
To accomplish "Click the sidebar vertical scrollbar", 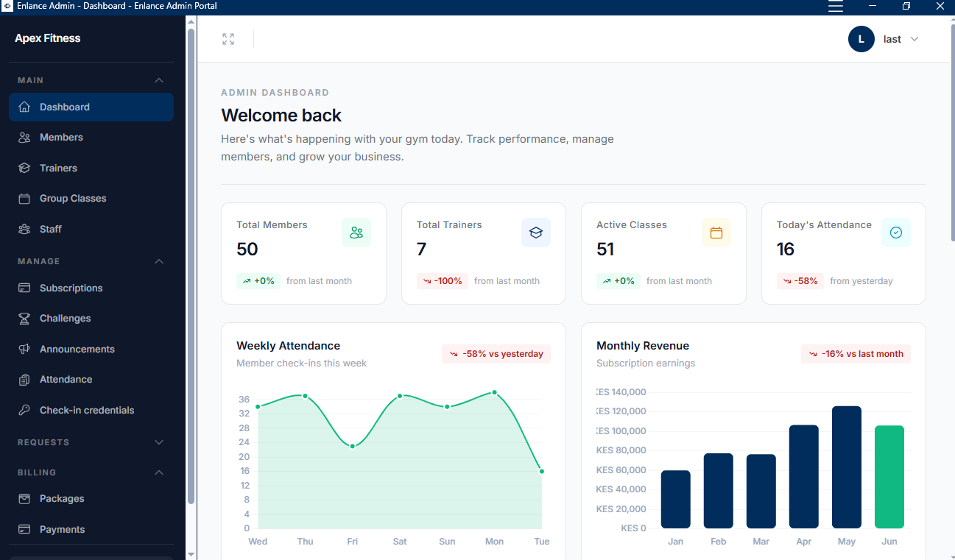I will (x=191, y=266).
